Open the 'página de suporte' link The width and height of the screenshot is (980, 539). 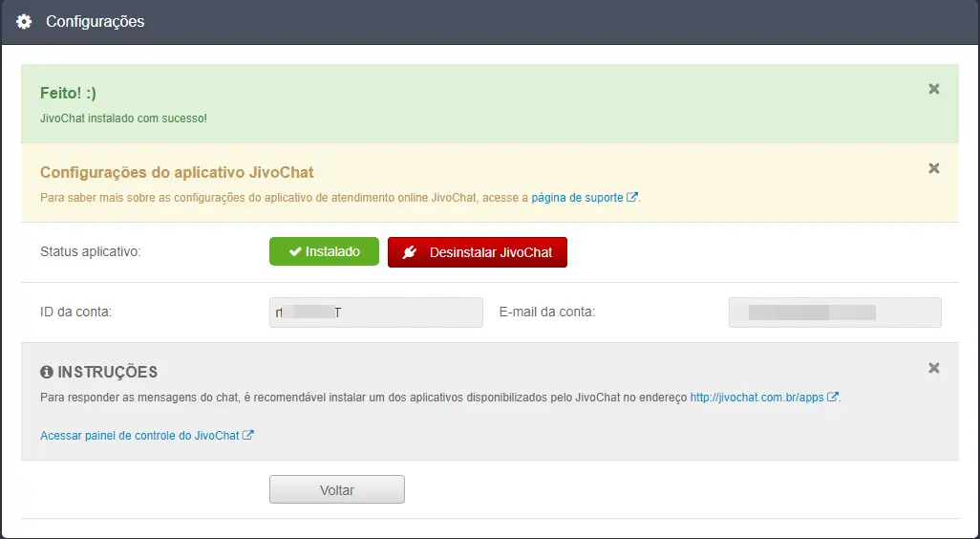tap(577, 198)
